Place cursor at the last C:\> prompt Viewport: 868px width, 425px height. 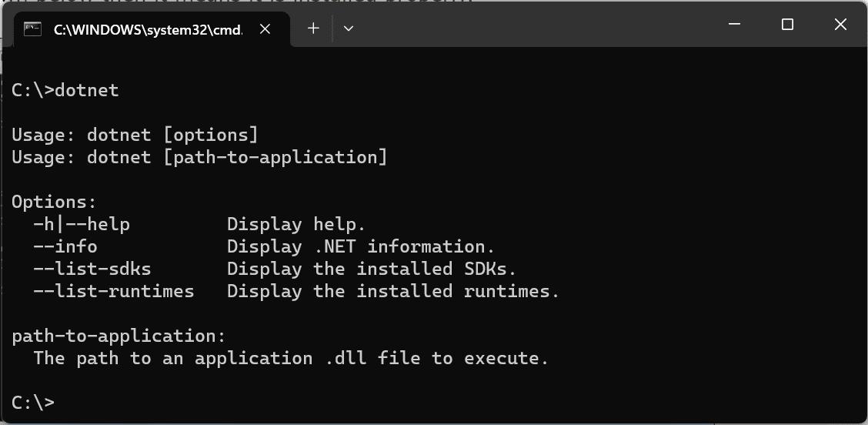[60, 403]
